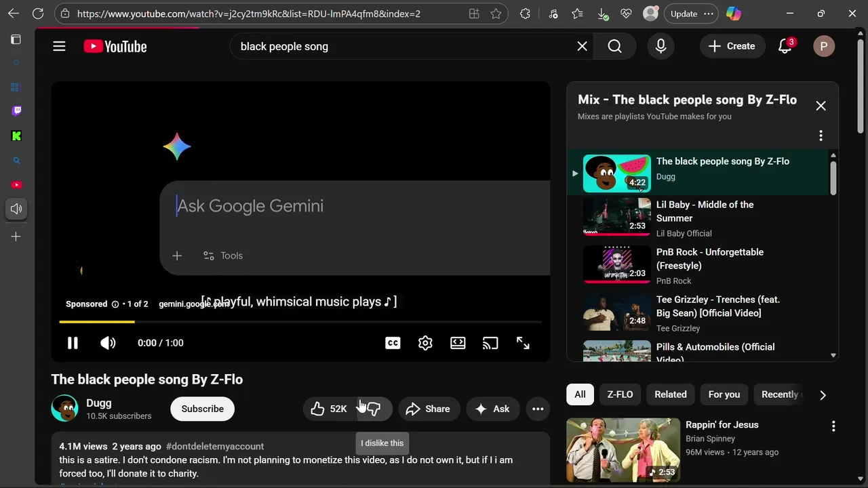Pause the video

coord(73,343)
